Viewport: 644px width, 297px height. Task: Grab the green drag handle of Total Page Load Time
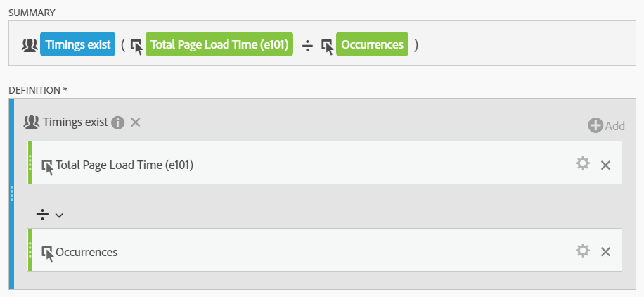[x=30, y=163]
